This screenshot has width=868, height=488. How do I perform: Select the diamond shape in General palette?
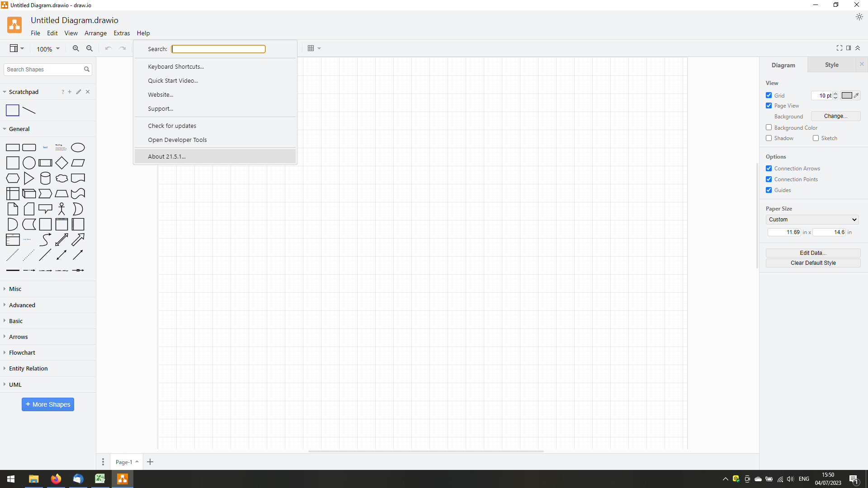click(x=61, y=163)
